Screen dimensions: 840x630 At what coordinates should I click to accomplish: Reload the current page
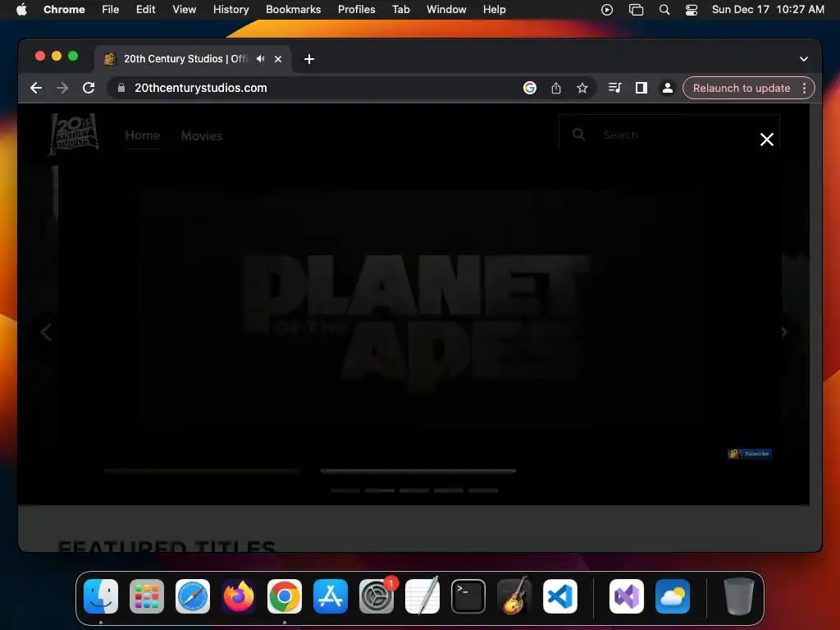point(89,88)
